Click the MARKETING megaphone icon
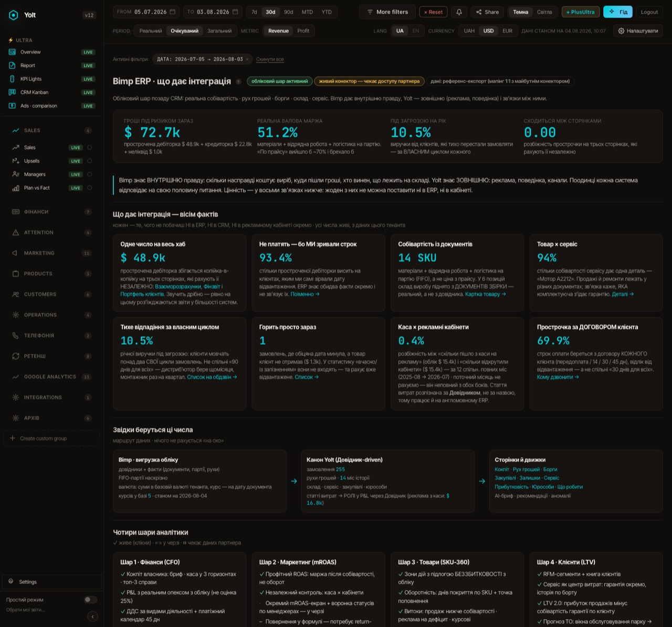The height and width of the screenshot is (627, 672). pos(16,253)
